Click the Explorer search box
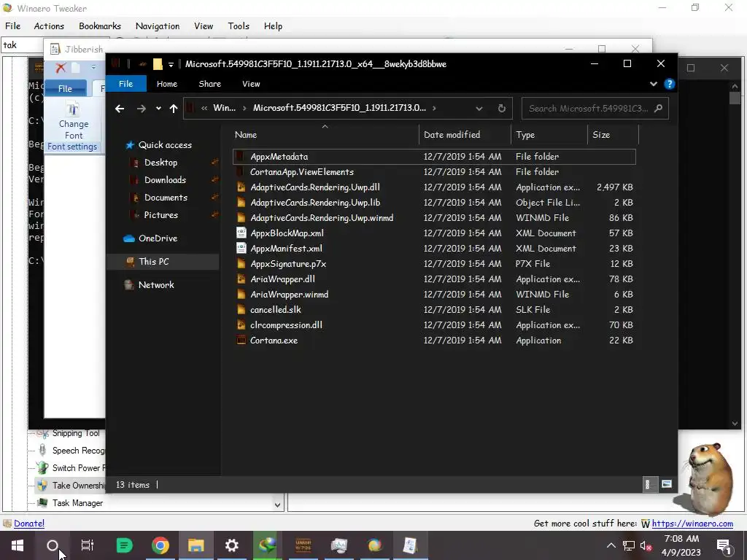Viewport: 747px width, 560px height. click(595, 109)
